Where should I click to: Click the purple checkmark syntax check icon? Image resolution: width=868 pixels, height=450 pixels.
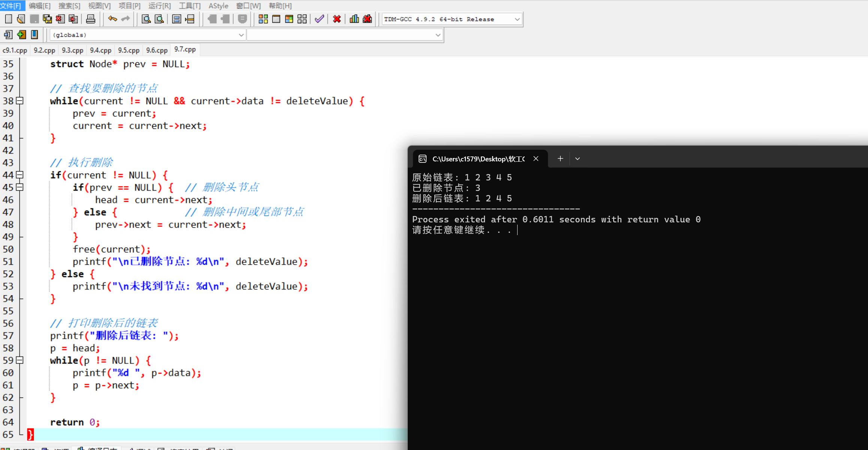click(x=319, y=19)
